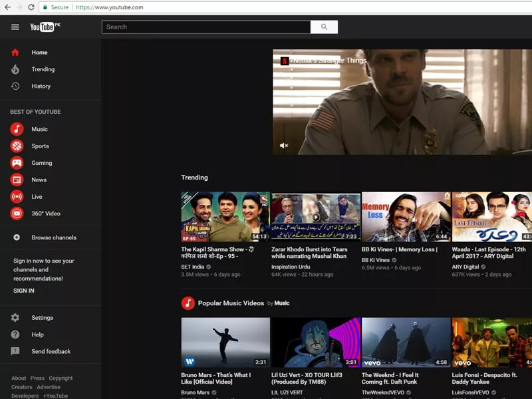Open the News channel icon
532x399 pixels.
point(17,180)
